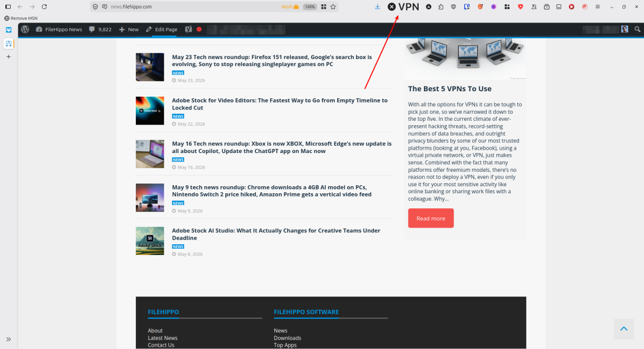Open FileHippo News dashboard menu
This screenshot has height=349, width=644.
pyautogui.click(x=59, y=29)
